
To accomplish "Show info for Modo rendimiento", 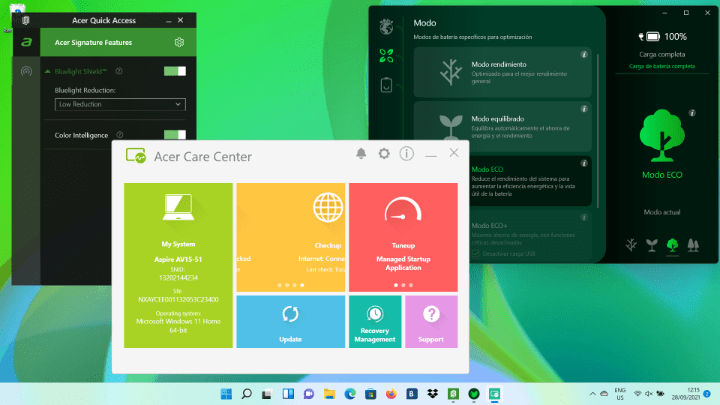I will tap(584, 54).
